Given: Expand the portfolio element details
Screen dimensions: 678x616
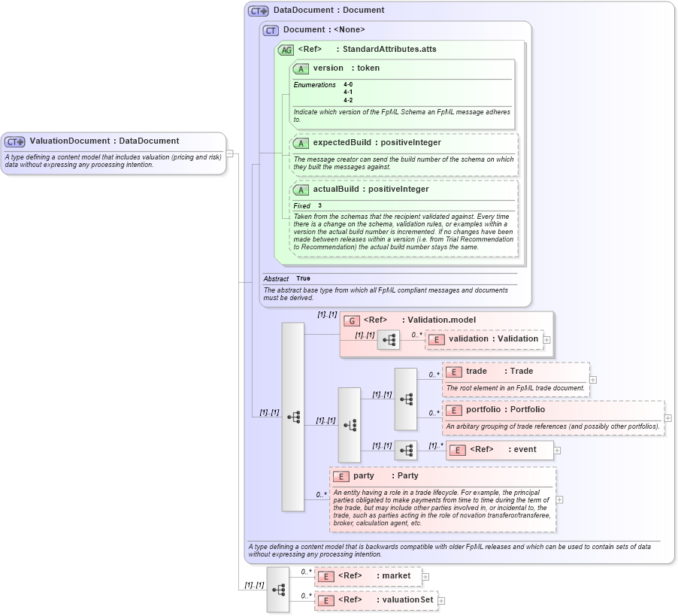Looking at the screenshot, I should pyautogui.click(x=668, y=418).
